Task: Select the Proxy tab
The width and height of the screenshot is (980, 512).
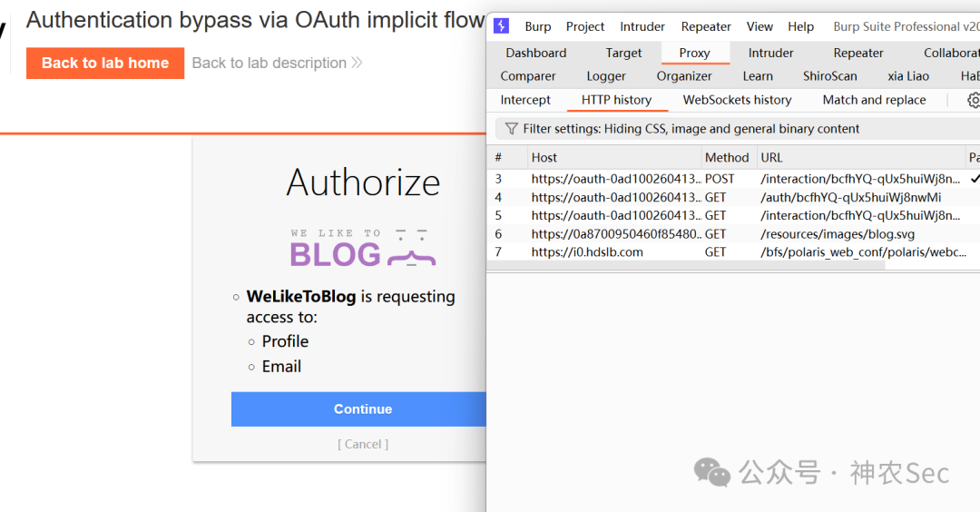Action: click(694, 53)
